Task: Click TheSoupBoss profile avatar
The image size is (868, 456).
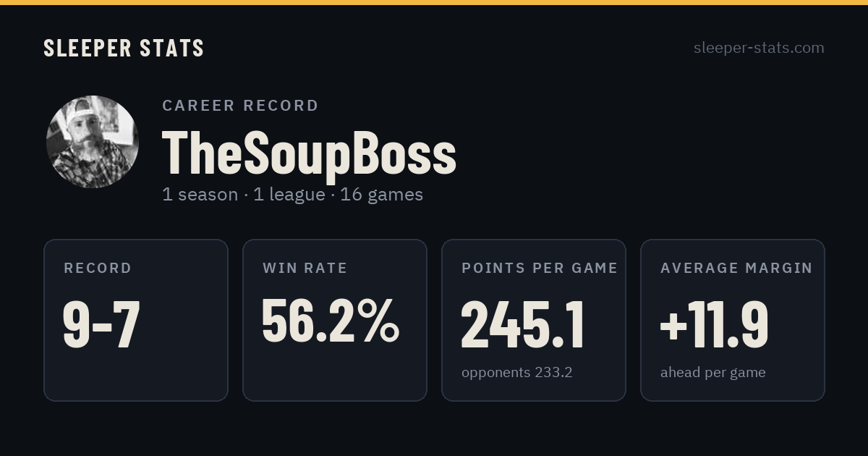Action: [x=93, y=142]
